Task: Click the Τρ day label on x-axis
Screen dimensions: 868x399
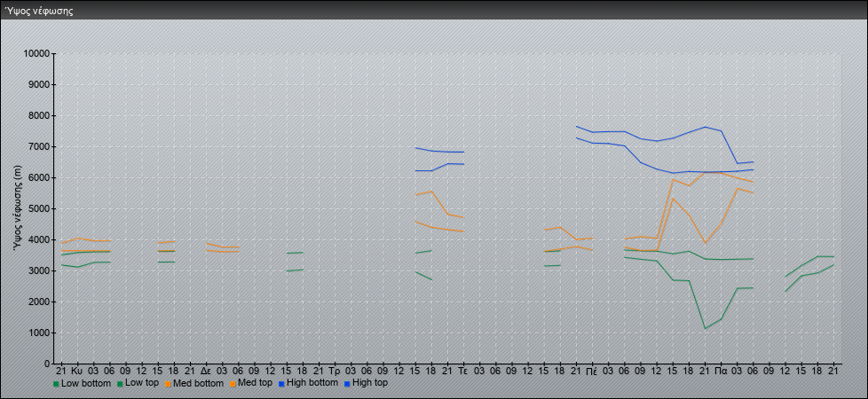Action: click(335, 371)
